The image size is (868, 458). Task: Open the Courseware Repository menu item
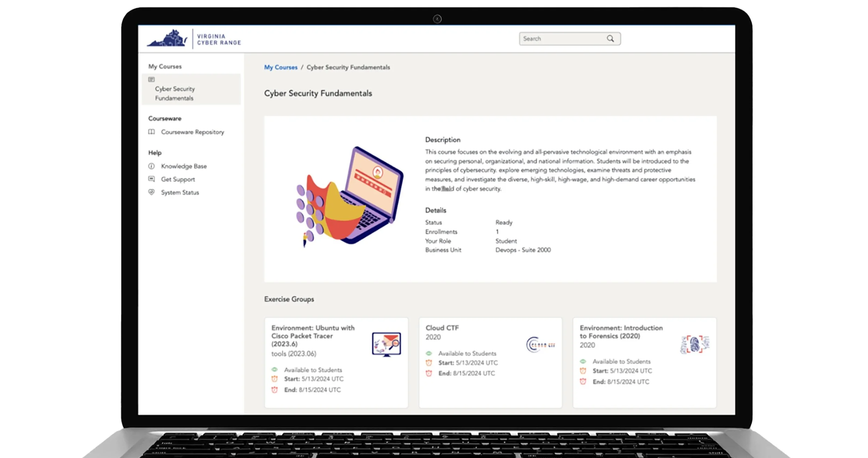(x=192, y=132)
